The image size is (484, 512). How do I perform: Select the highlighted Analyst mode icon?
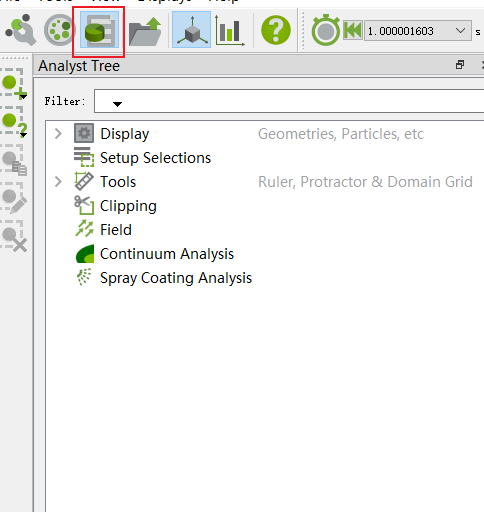[x=99, y=30]
